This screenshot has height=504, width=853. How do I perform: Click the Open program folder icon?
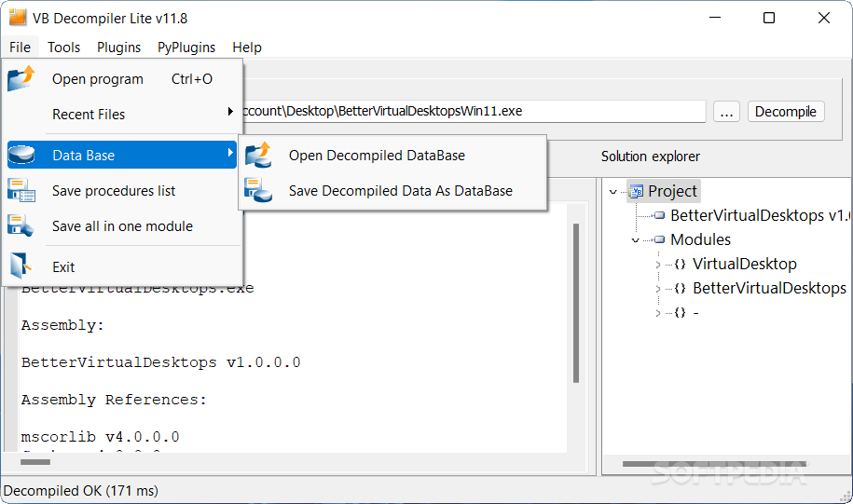(x=21, y=79)
